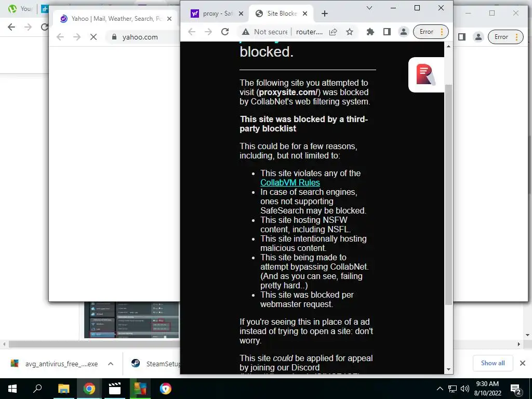532x399 pixels.
Task: Click back arrow in front Chrome window
Action: [x=192, y=32]
